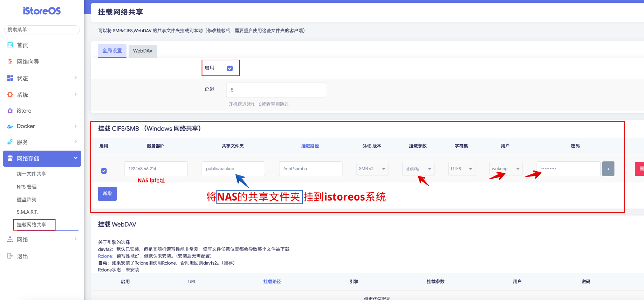Screen dimensions: 644x300
Task: Click the logout icon
Action: [10, 256]
